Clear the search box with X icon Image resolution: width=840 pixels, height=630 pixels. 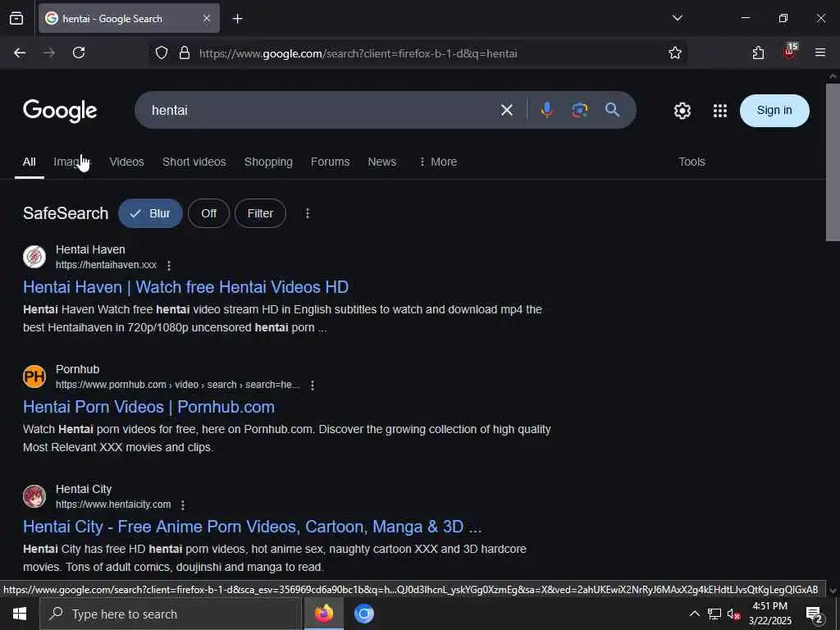[506, 111]
